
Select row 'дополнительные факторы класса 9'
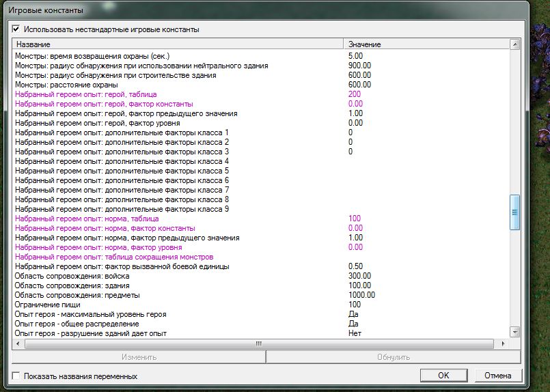point(261,209)
